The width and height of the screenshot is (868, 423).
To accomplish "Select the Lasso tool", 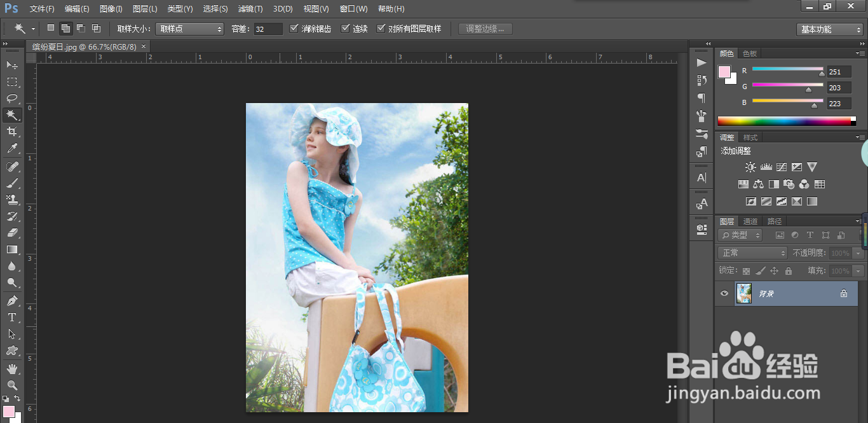I will tap(12, 99).
